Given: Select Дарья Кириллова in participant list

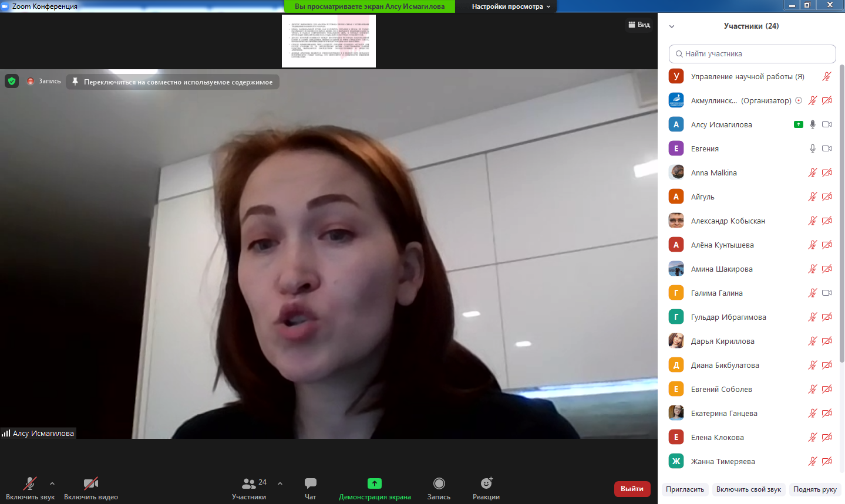Looking at the screenshot, I should [x=722, y=341].
